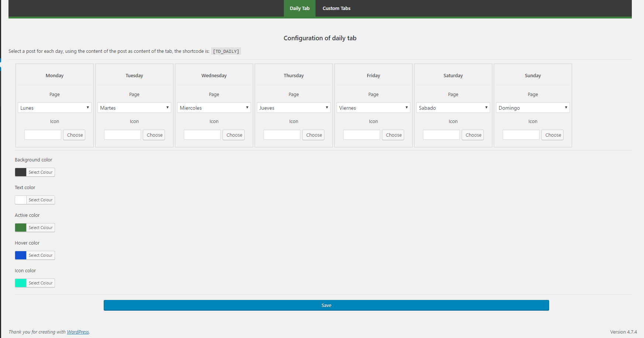Image resolution: width=644 pixels, height=338 pixels.
Task: Expand Friday page dropdown showing Viernes
Action: 373,107
